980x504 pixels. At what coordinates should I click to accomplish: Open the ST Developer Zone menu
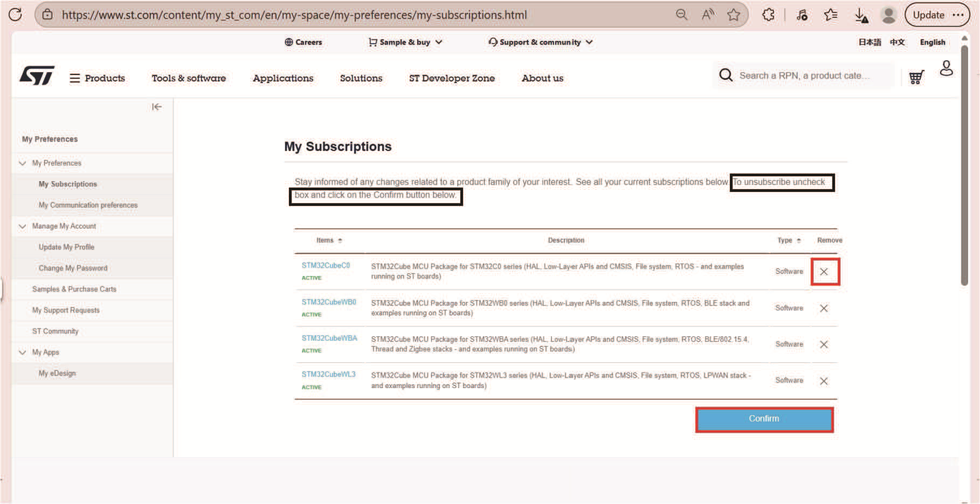[x=452, y=78]
